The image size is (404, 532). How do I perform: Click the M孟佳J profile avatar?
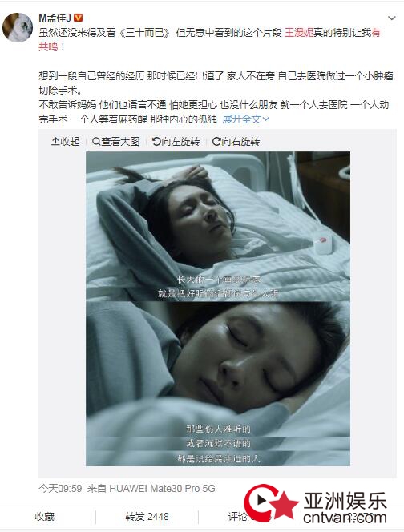18,27
